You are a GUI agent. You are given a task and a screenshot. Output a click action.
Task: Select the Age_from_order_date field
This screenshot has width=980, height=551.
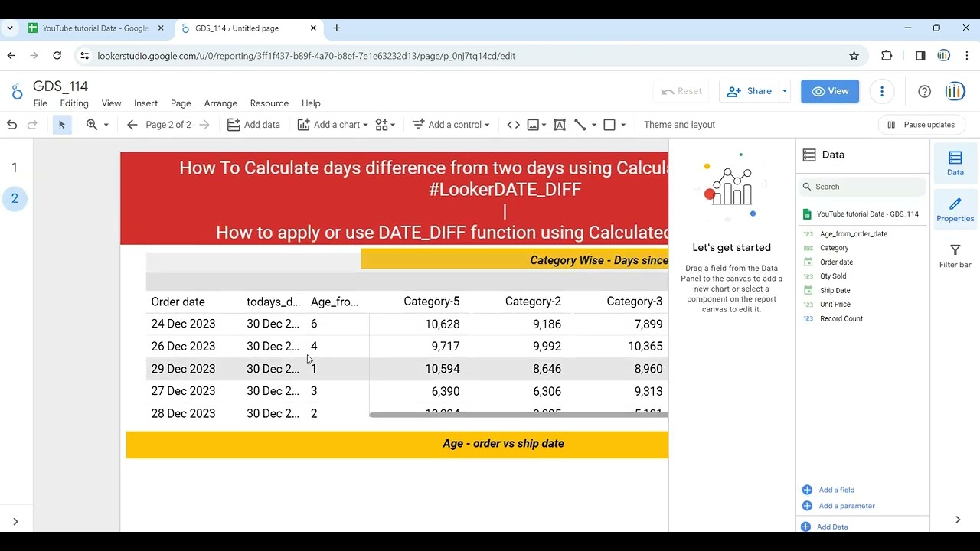853,234
